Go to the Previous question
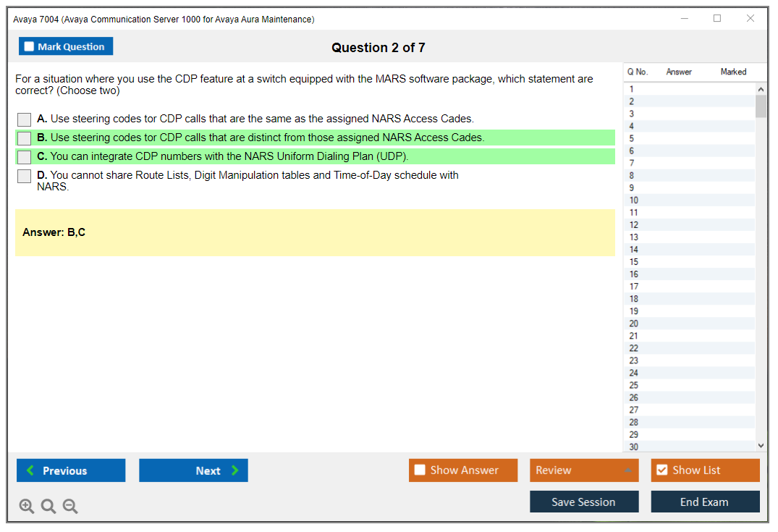Screen dimensions: 778x532 click(71, 470)
